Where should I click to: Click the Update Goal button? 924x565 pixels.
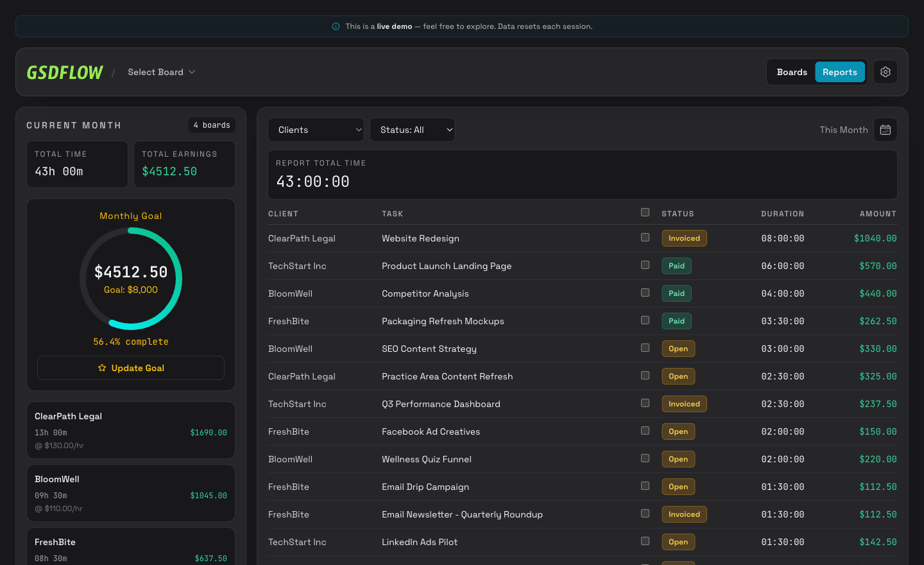pos(131,368)
